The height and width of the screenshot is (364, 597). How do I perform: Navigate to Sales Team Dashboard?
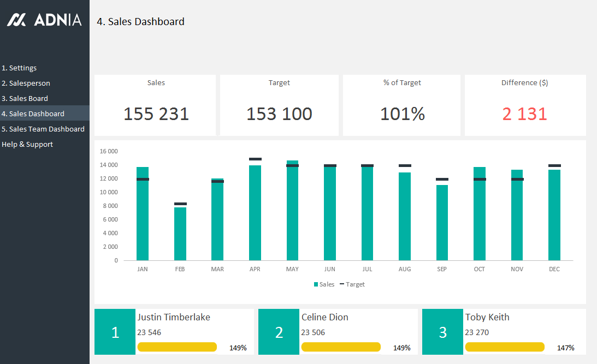point(43,129)
